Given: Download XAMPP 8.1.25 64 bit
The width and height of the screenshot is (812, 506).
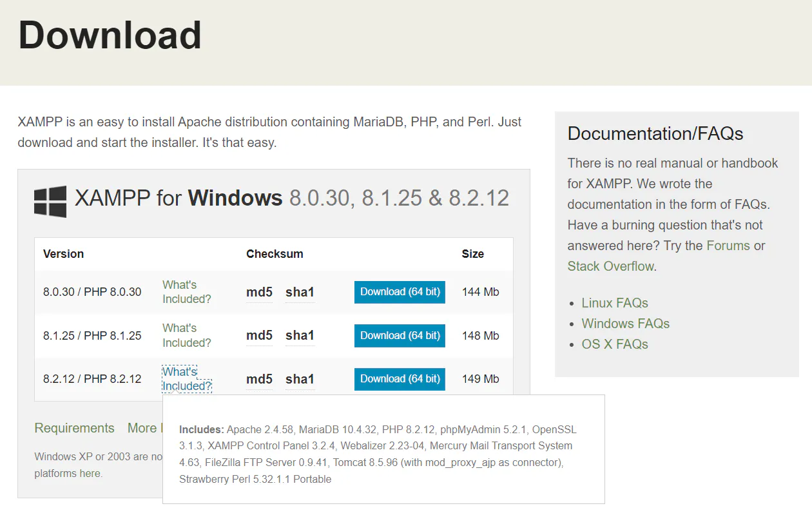Looking at the screenshot, I should 400,335.
